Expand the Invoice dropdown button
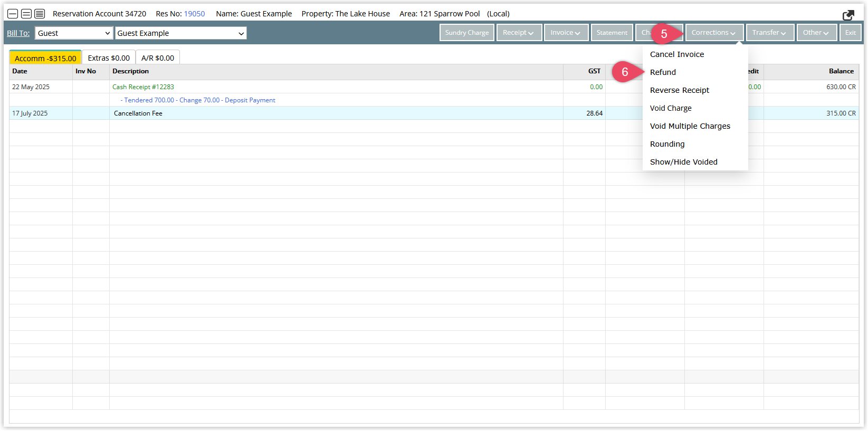Viewport: 868px width, 431px height. 566,33
